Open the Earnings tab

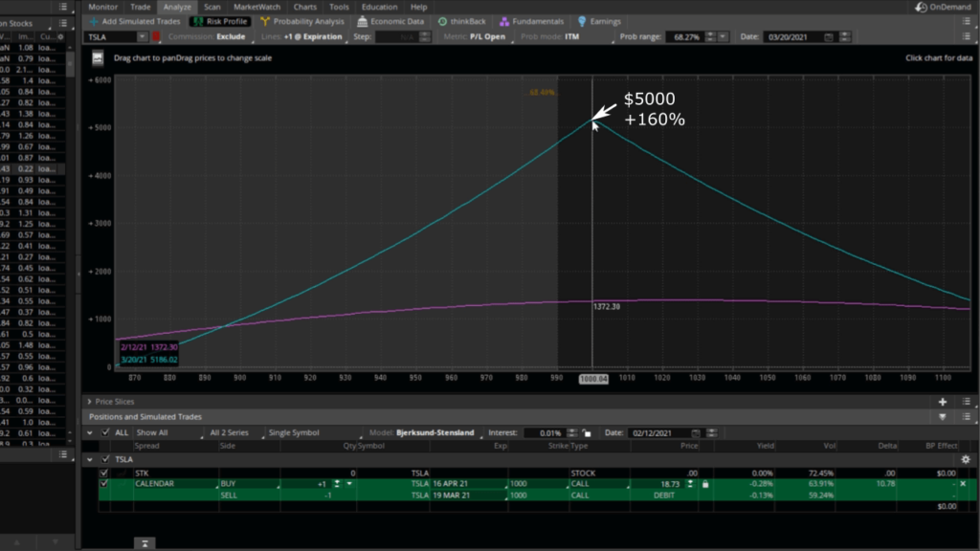click(599, 21)
